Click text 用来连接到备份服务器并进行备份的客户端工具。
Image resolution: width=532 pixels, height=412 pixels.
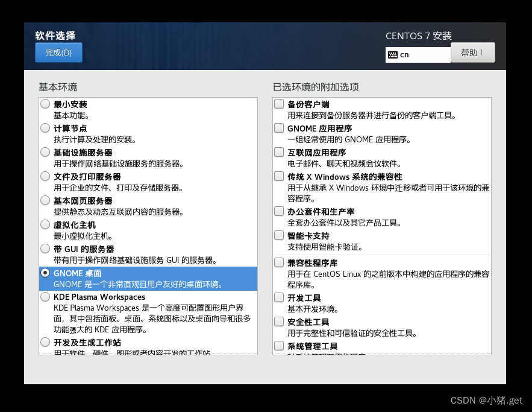(x=372, y=115)
